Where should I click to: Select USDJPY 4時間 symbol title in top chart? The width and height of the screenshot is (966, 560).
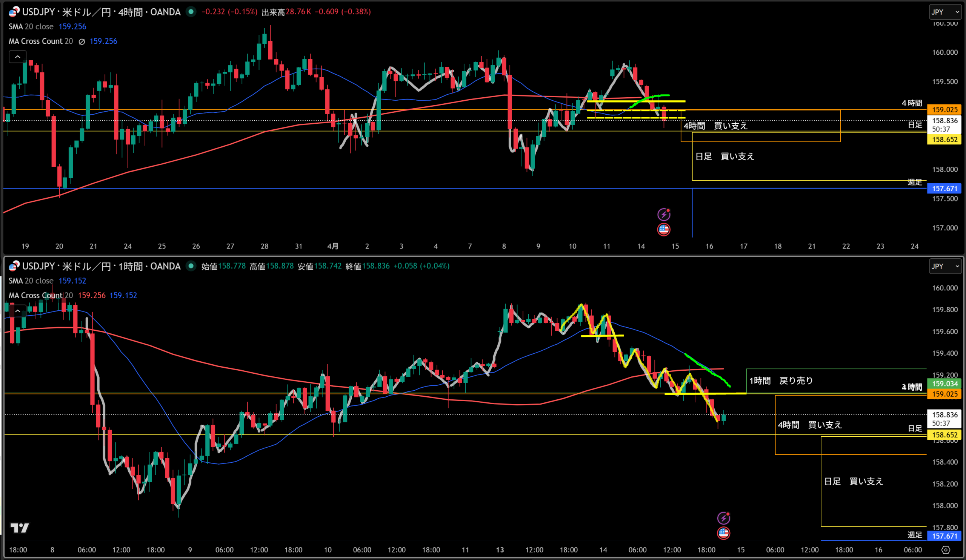[x=101, y=12]
